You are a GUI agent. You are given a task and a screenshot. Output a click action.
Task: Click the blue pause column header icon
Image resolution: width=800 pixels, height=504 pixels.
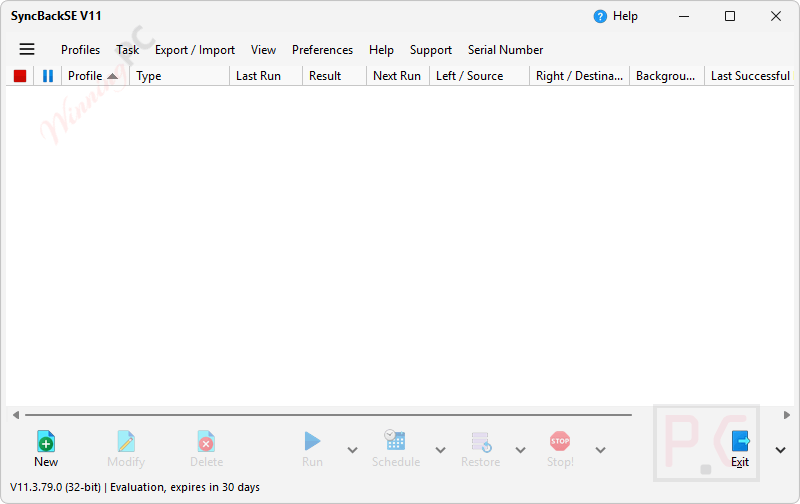point(48,76)
